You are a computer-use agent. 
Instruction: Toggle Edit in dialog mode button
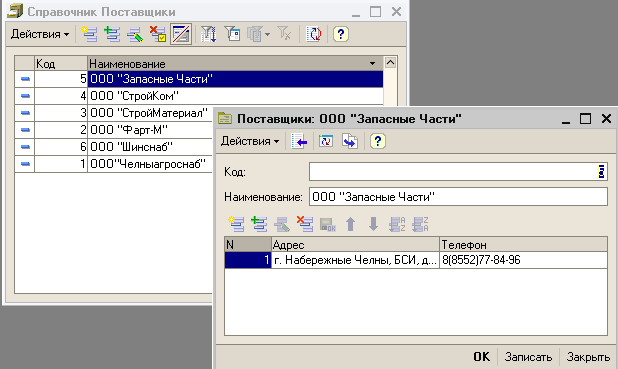click(181, 34)
